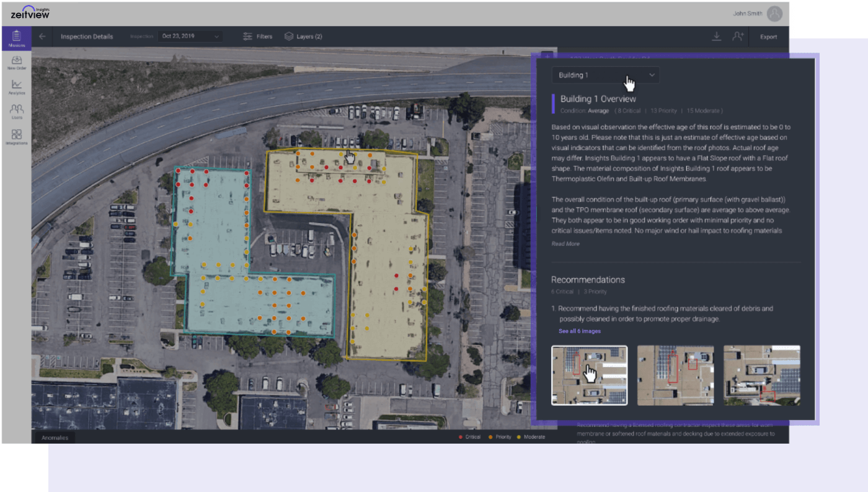
Task: Click the Export button
Action: 769,37
